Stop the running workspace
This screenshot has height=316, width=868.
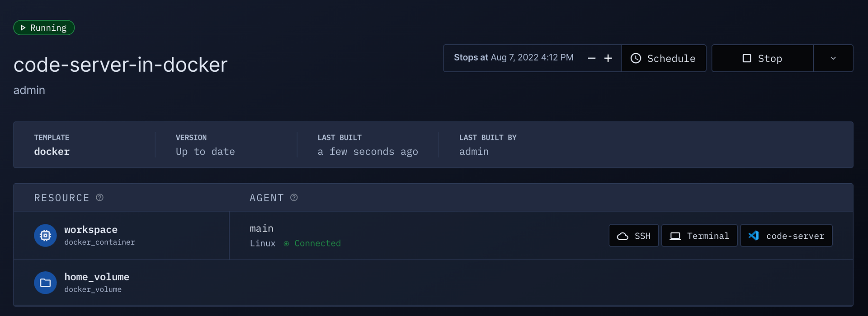(763, 58)
